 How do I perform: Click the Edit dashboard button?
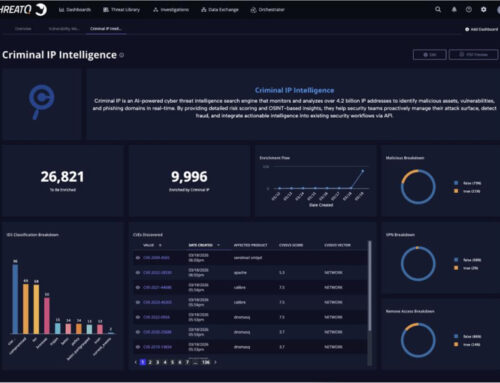click(x=430, y=54)
